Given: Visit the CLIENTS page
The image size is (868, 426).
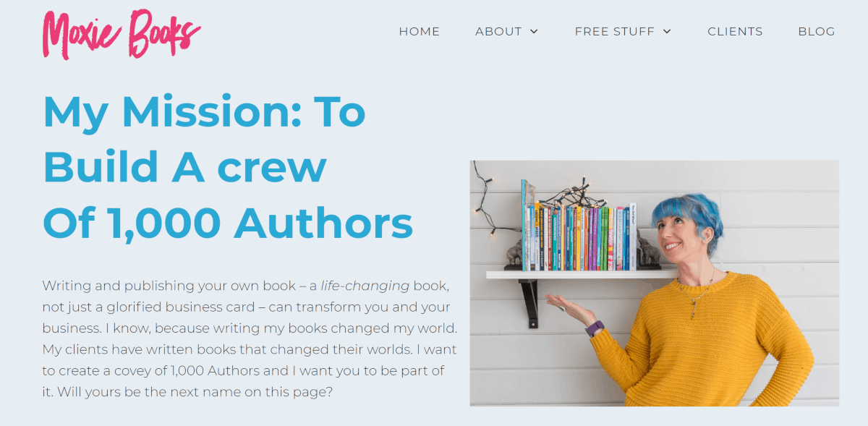Looking at the screenshot, I should 735,31.
